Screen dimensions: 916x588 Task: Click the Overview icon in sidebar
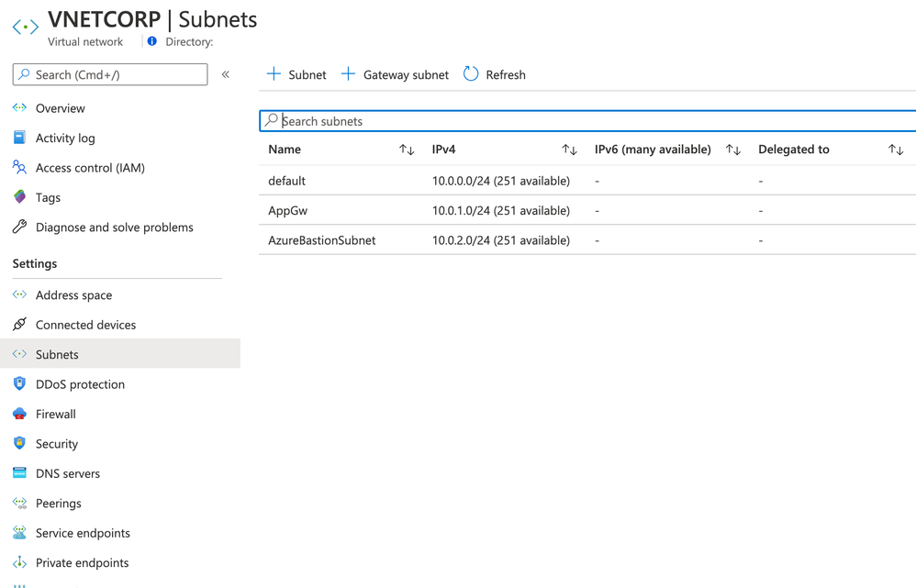click(x=20, y=107)
